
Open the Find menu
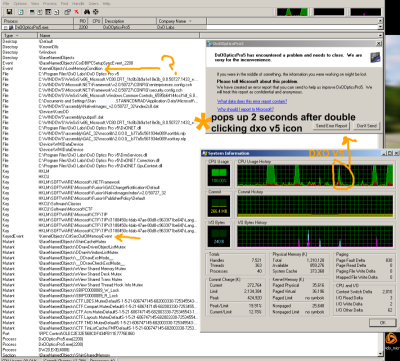pos(65,3)
